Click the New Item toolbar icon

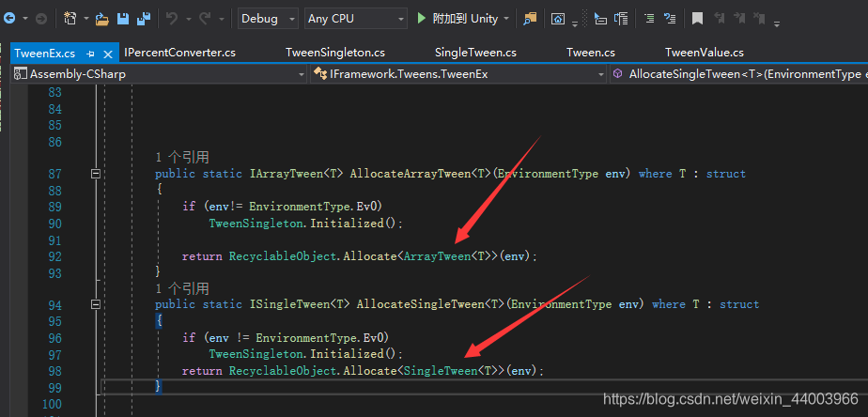click(x=70, y=18)
